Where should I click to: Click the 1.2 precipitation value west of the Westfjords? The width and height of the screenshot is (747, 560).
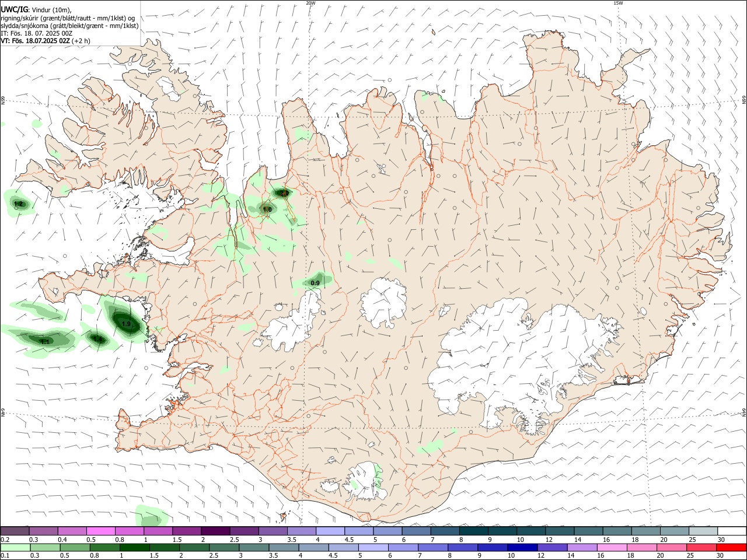point(19,204)
